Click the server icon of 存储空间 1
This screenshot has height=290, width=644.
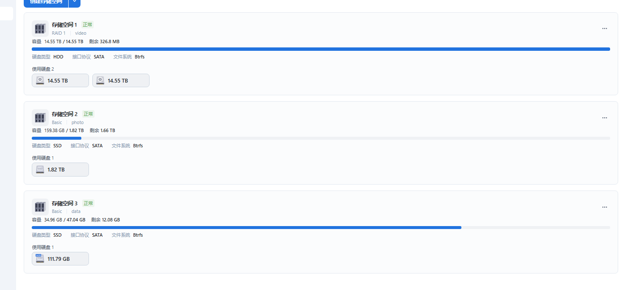(40, 28)
